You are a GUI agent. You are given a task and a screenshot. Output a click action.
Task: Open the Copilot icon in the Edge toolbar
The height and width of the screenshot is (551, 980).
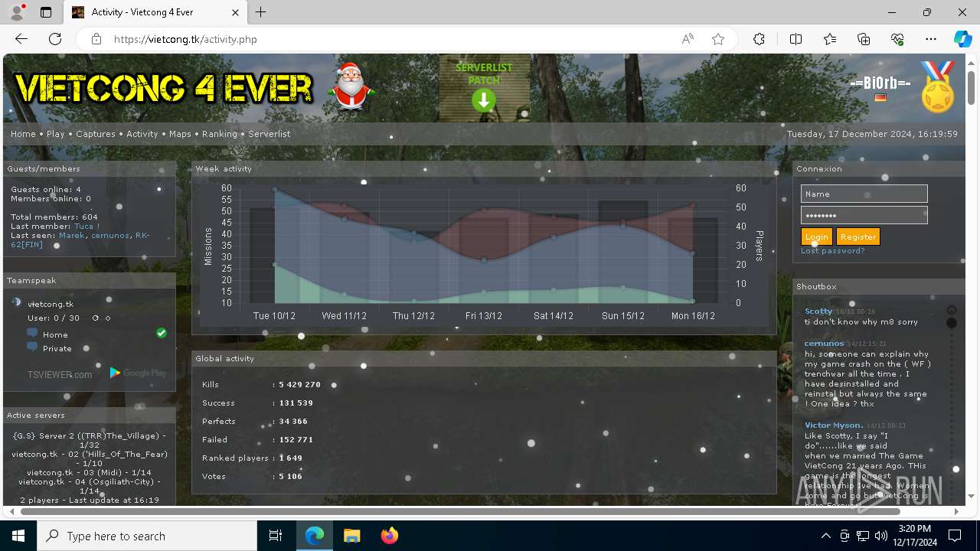962,39
